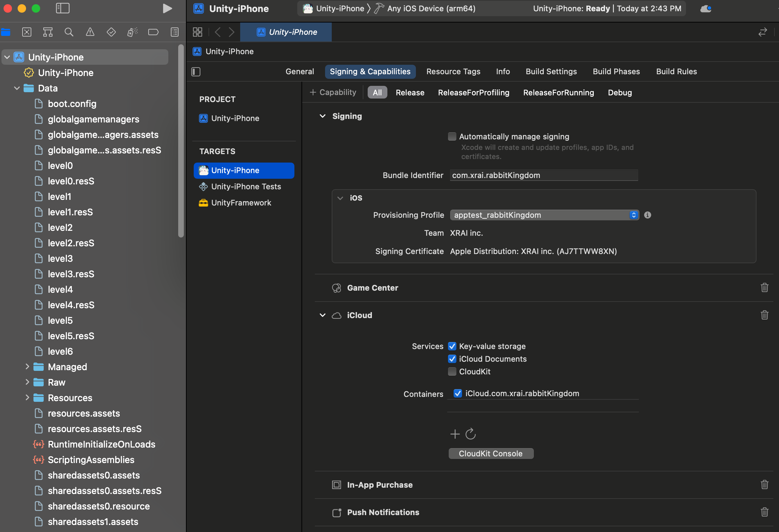Viewport: 779px width, 532px height.
Task: Toggle the left navigator sidebar icon
Action: (63, 8)
